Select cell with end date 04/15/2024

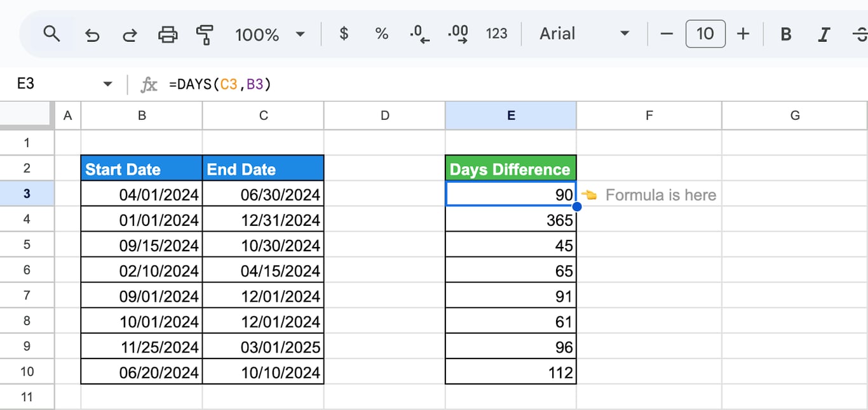point(263,270)
